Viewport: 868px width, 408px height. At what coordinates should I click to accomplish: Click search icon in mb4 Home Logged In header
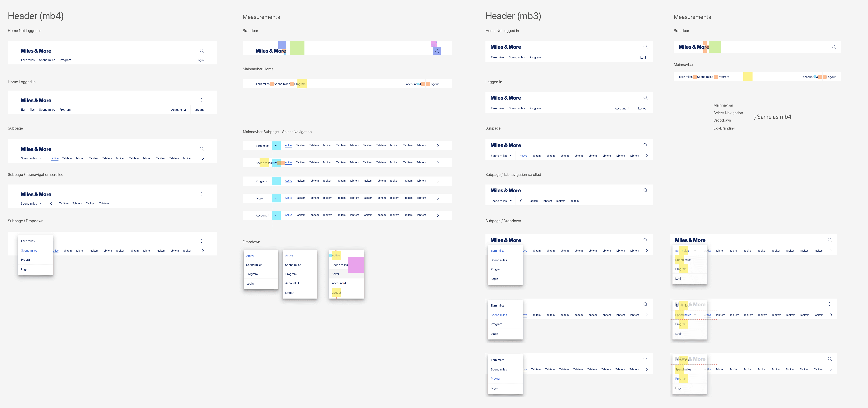pyautogui.click(x=202, y=100)
